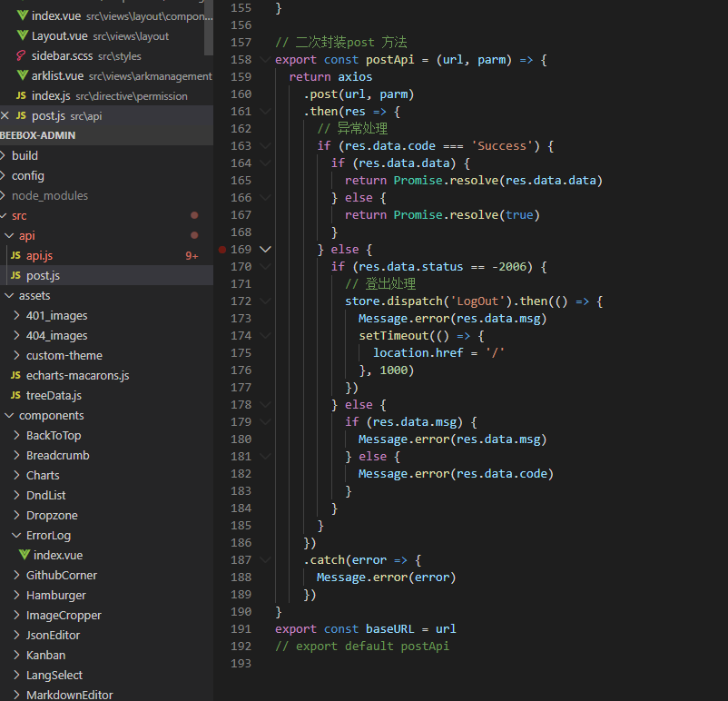Click the Vue icon of arklist.vue
This screenshot has width=728, height=701.
[23, 76]
